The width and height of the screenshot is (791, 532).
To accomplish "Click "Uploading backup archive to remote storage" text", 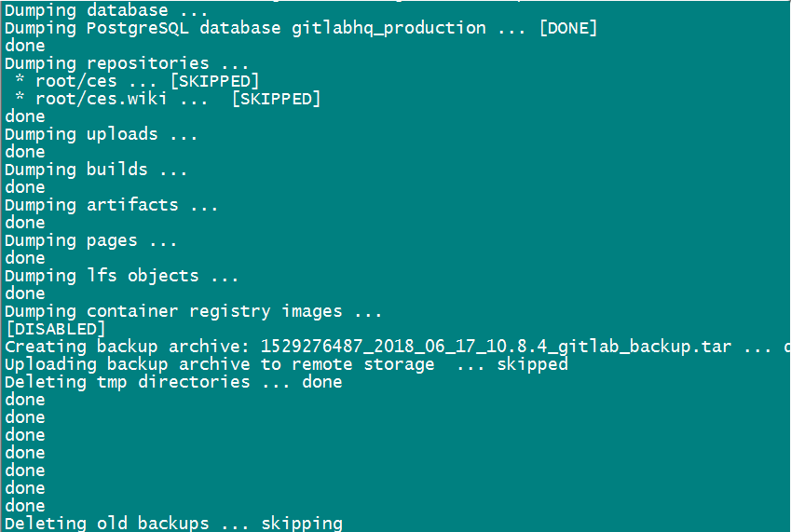I will (219, 364).
